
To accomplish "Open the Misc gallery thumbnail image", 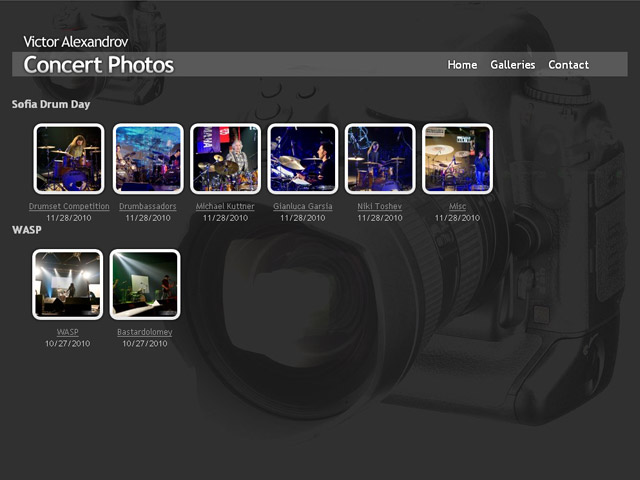I will tap(458, 159).
